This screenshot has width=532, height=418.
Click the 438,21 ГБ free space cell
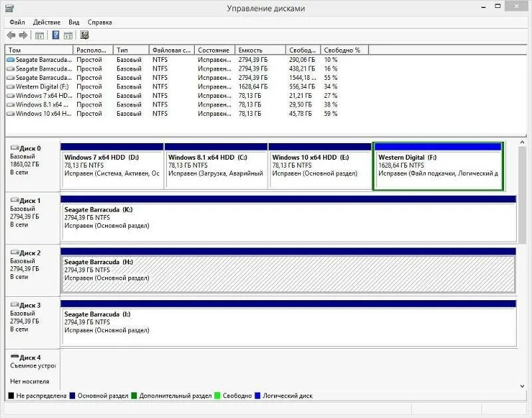point(302,69)
